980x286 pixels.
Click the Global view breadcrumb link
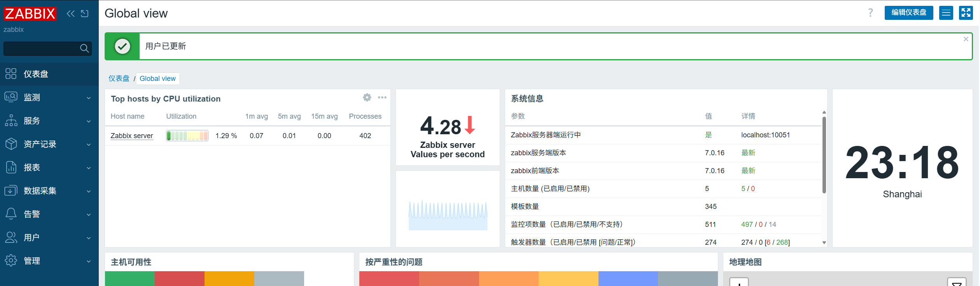157,79
